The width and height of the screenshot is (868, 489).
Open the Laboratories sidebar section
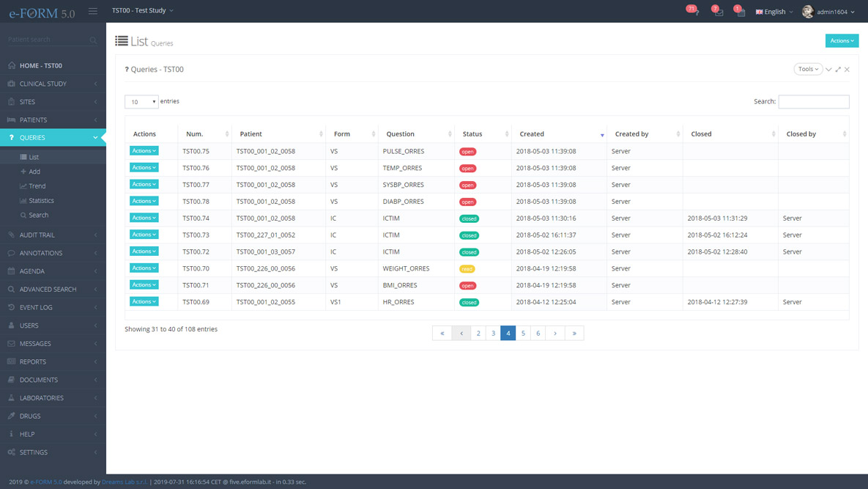pyautogui.click(x=42, y=398)
